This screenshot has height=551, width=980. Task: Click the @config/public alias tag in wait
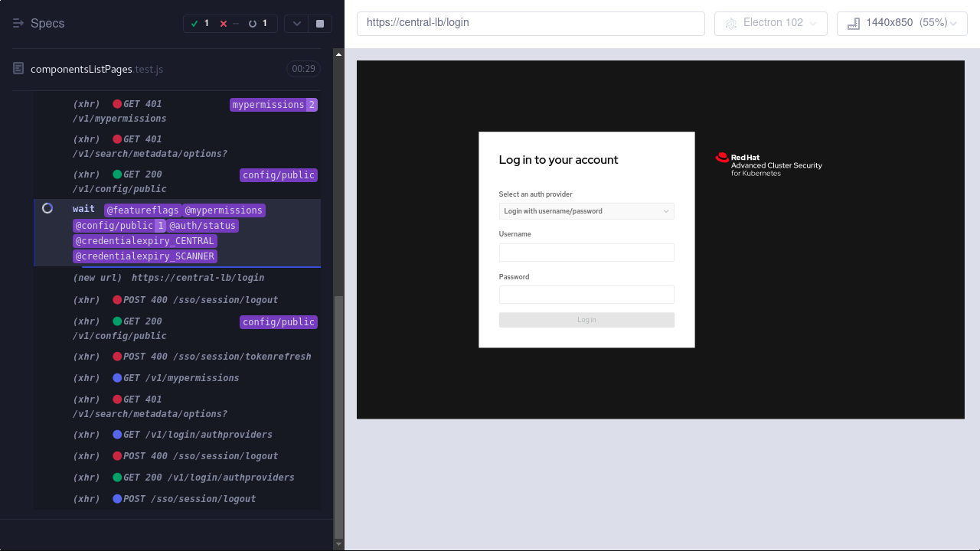tap(119, 225)
